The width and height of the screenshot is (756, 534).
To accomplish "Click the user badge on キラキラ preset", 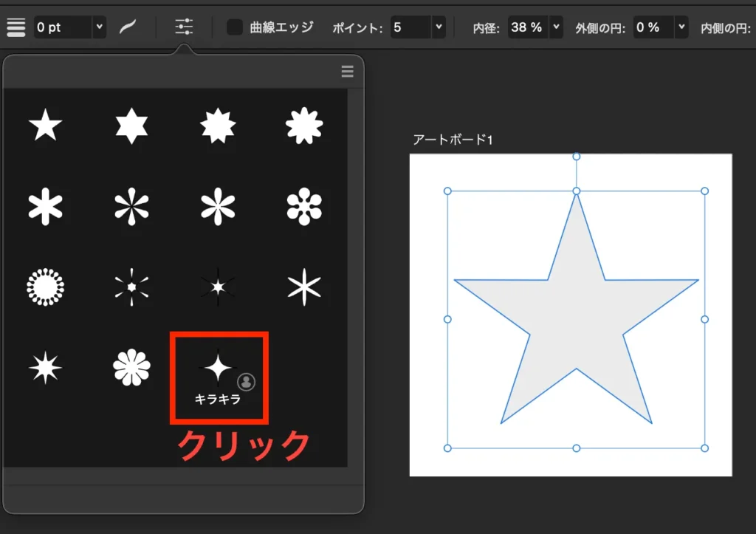I will click(244, 383).
